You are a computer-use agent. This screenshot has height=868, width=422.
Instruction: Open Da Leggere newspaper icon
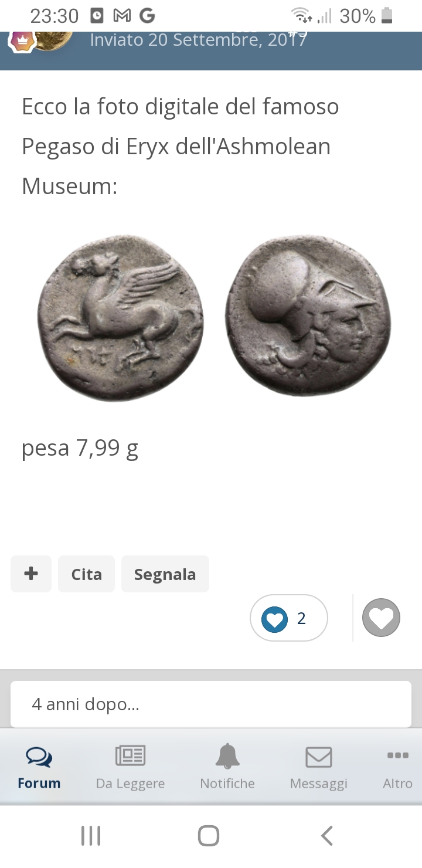pos(130,755)
